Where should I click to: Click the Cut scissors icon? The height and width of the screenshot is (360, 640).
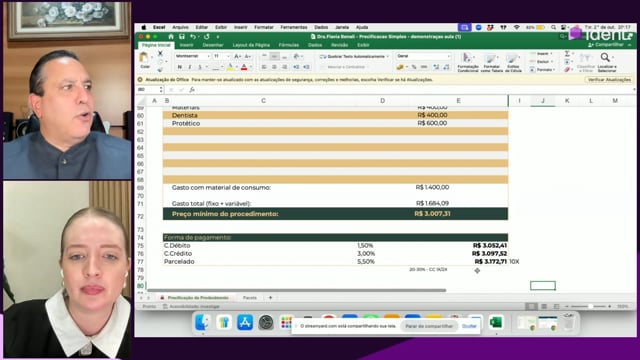[160, 53]
